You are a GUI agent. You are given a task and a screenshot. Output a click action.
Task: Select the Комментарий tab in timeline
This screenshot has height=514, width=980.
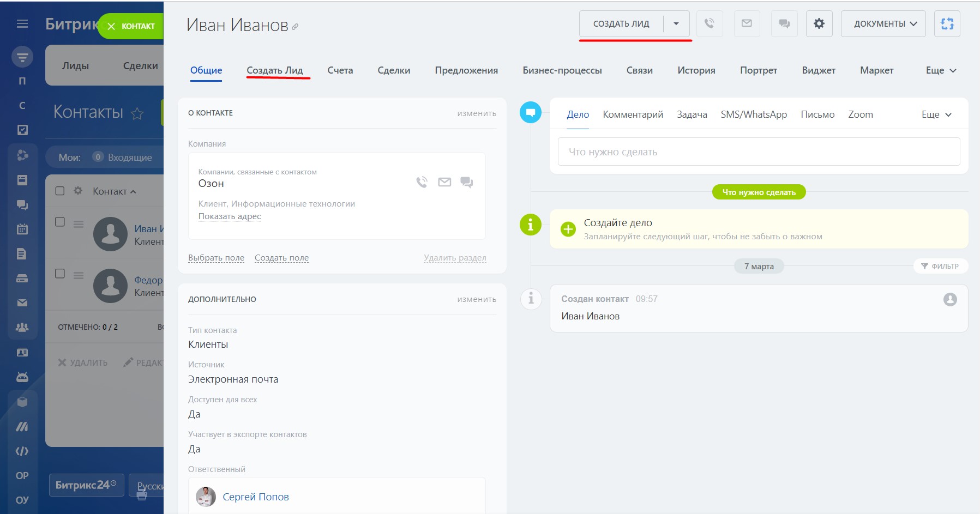[633, 114]
